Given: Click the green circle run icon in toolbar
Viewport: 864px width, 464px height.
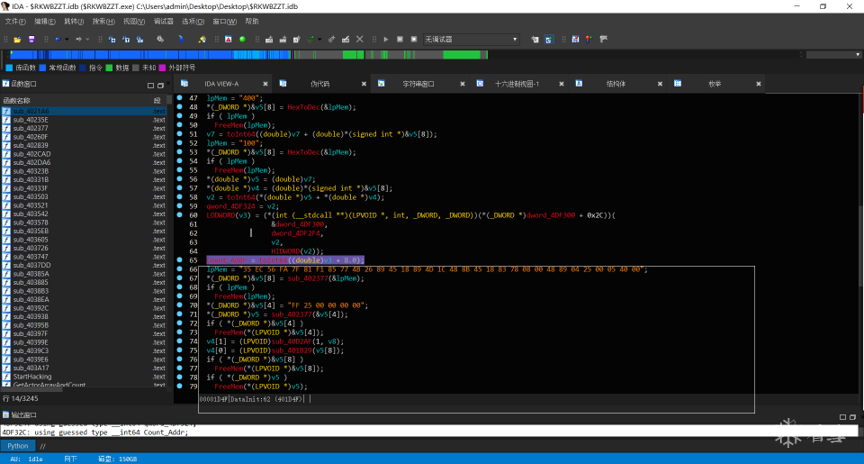Looking at the screenshot, I should click(x=242, y=40).
